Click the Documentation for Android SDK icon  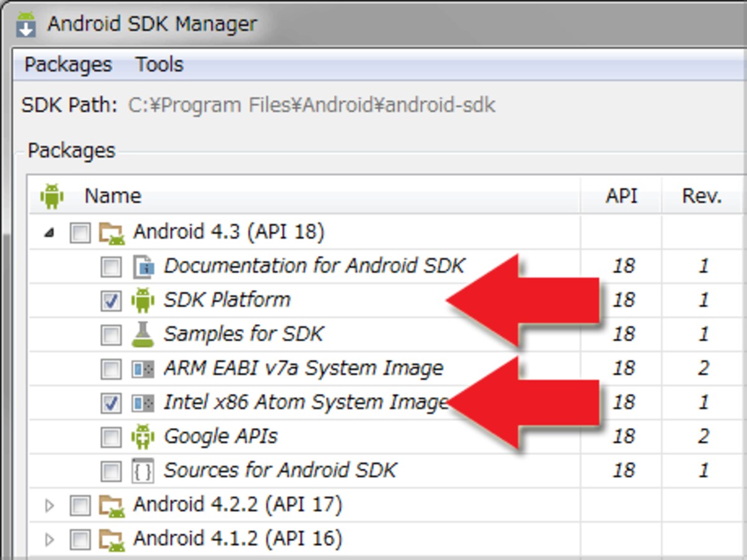(143, 268)
